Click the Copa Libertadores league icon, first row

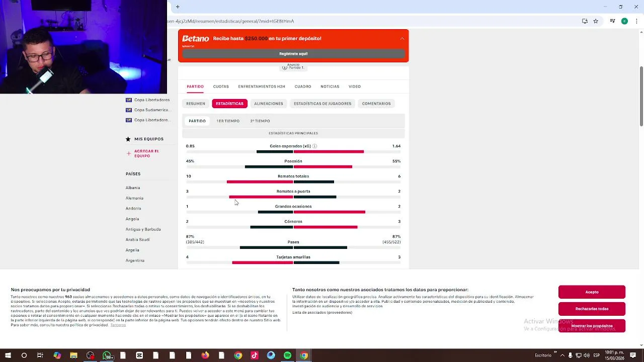pyautogui.click(x=129, y=100)
